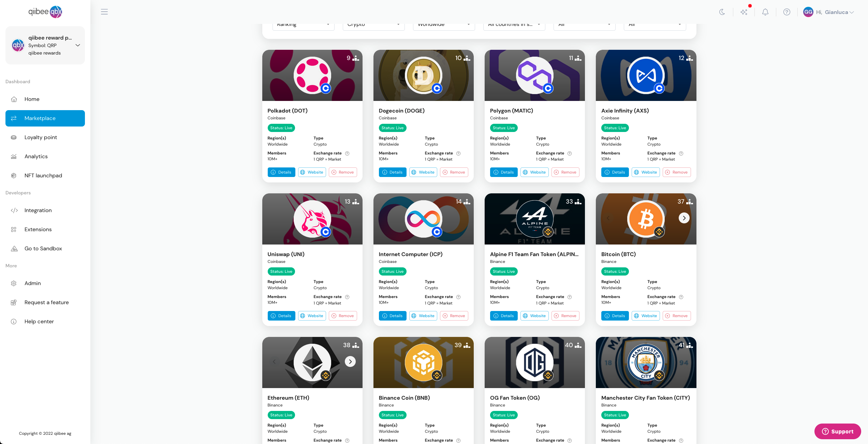Click Website on Polkadot (DOT) card
The width and height of the screenshot is (868, 444).
pyautogui.click(x=312, y=172)
